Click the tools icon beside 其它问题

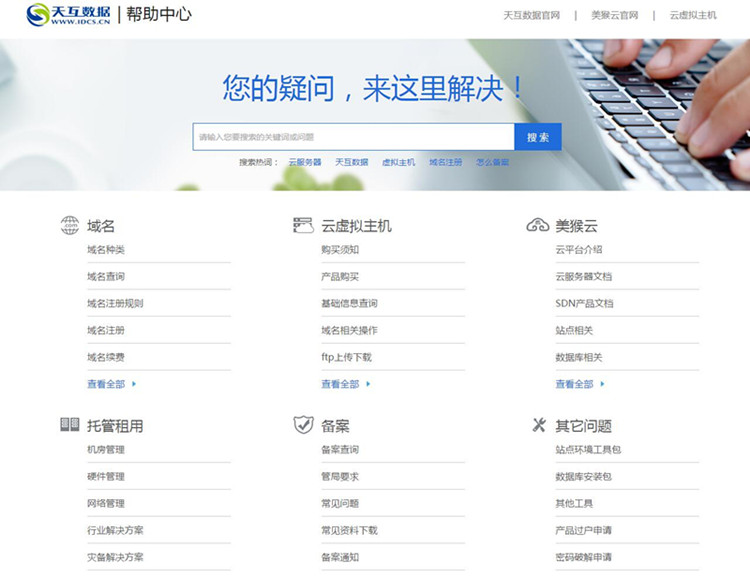click(539, 425)
